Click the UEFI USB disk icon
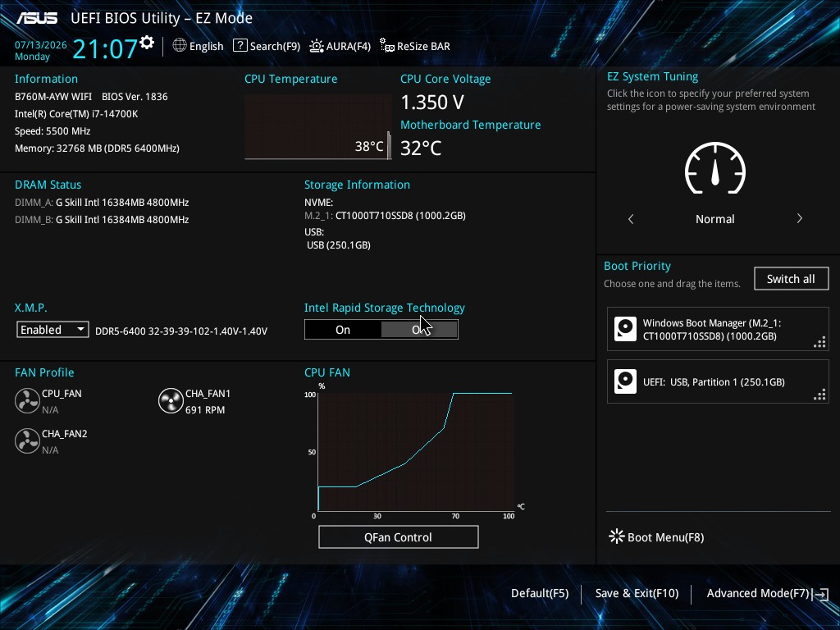This screenshot has width=840, height=630. [x=625, y=381]
